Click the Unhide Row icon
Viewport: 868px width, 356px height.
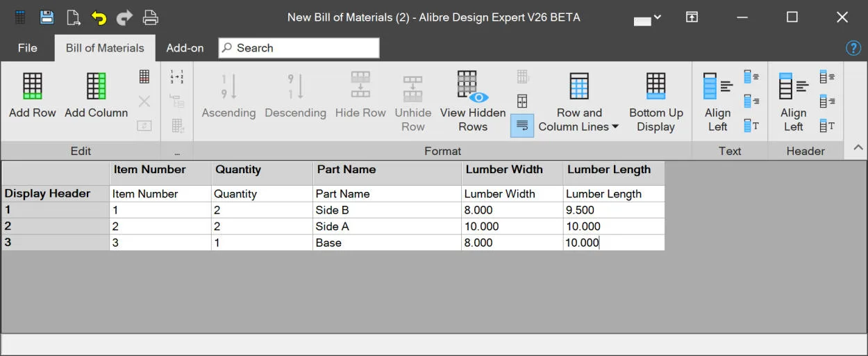coord(413,88)
